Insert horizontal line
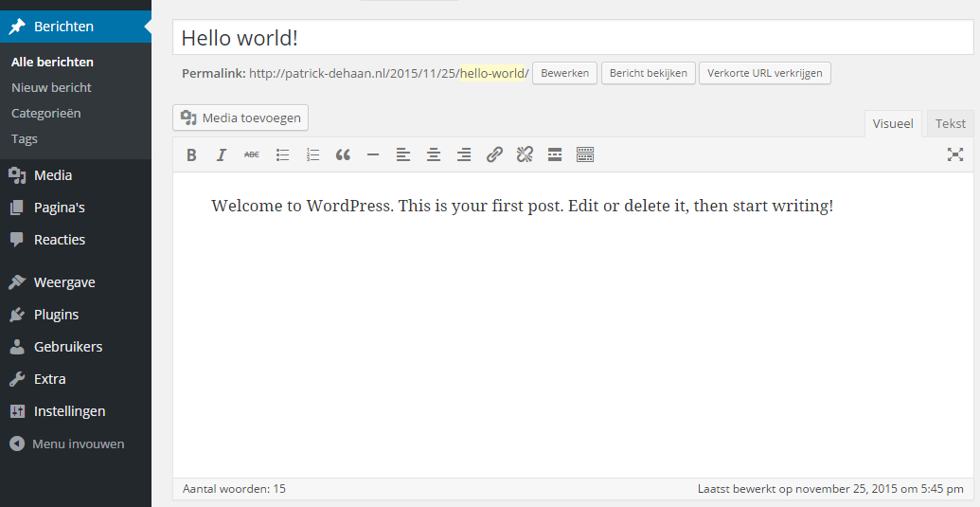 coord(373,155)
